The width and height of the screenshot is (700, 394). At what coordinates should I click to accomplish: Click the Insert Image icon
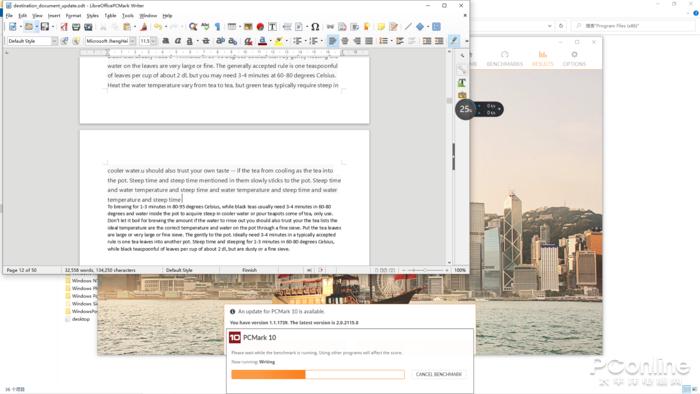248,27
